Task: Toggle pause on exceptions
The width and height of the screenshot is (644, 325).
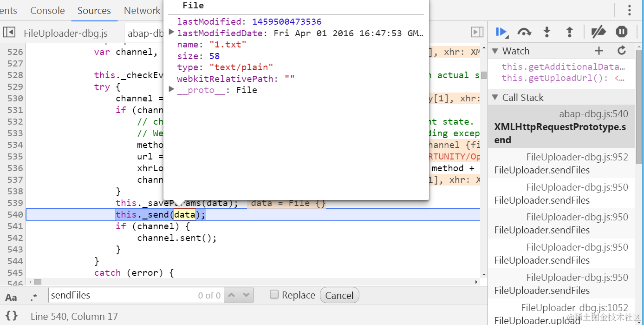Action: pos(622,32)
